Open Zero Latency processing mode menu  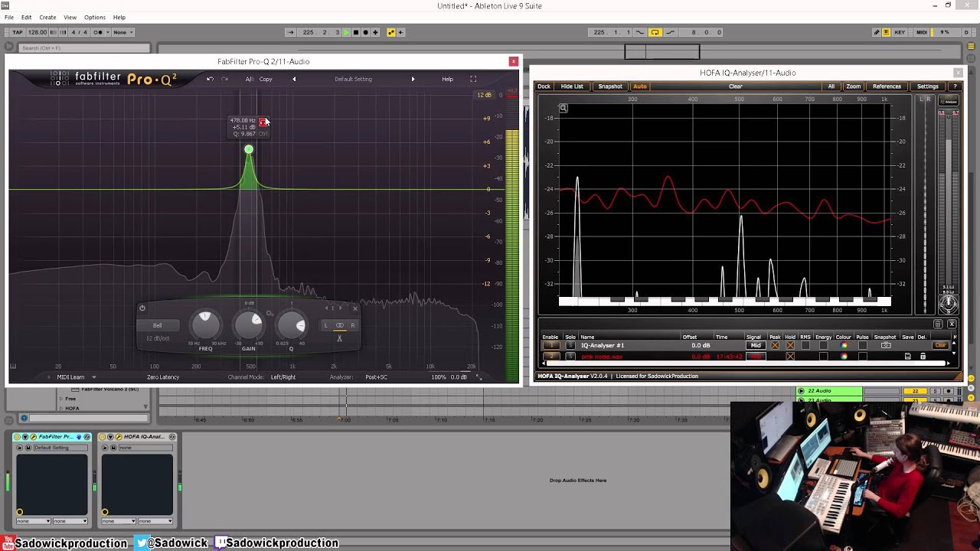(x=163, y=377)
